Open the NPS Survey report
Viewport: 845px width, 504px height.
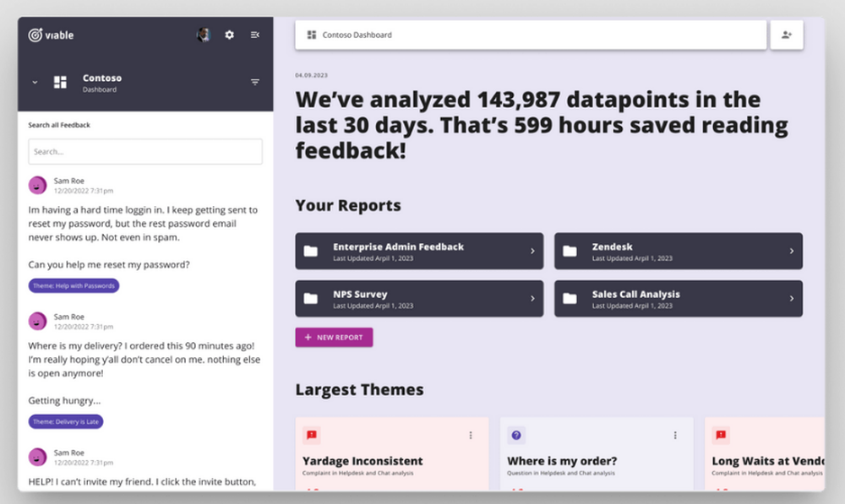coord(419,299)
